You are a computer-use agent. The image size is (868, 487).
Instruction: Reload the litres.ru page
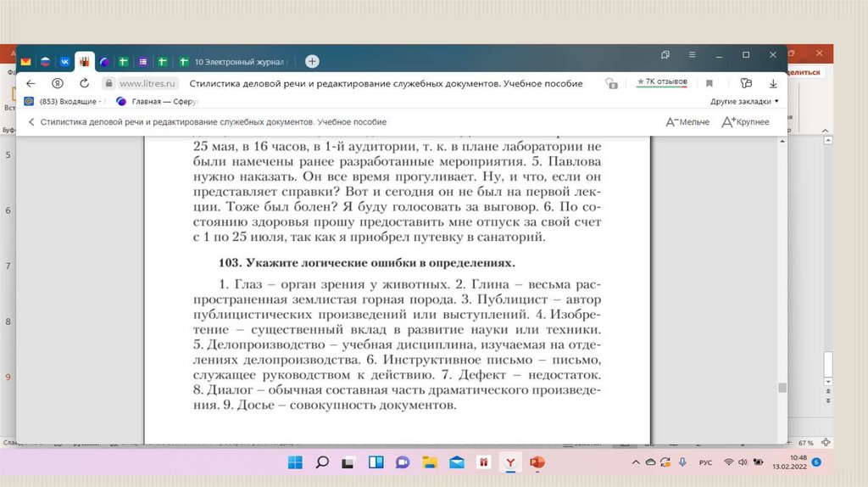point(84,83)
